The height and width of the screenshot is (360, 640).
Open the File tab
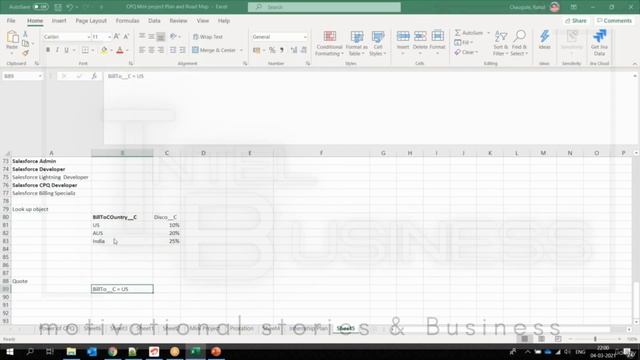(11, 20)
